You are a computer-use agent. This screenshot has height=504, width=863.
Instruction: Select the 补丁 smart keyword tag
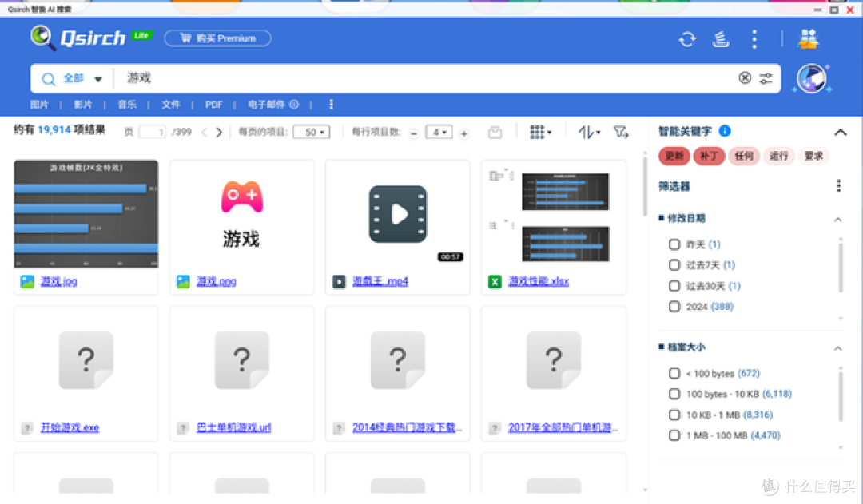709,156
